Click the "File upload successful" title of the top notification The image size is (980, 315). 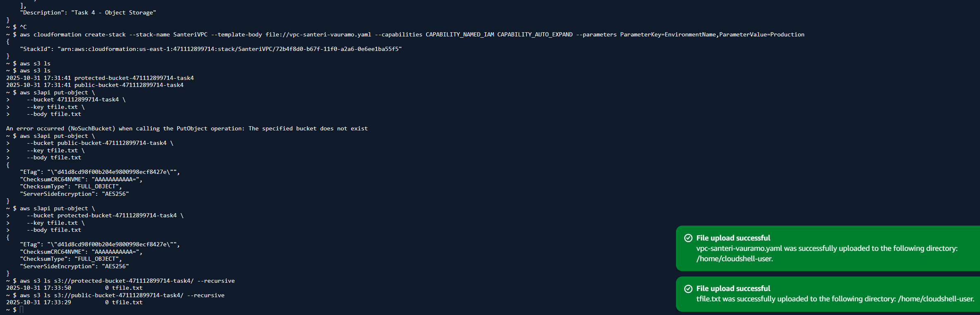tap(733, 238)
